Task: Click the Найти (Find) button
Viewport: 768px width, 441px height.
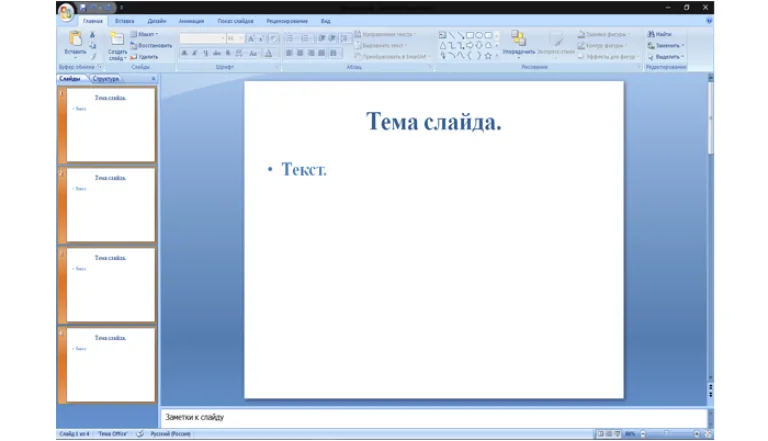Action: [x=659, y=34]
